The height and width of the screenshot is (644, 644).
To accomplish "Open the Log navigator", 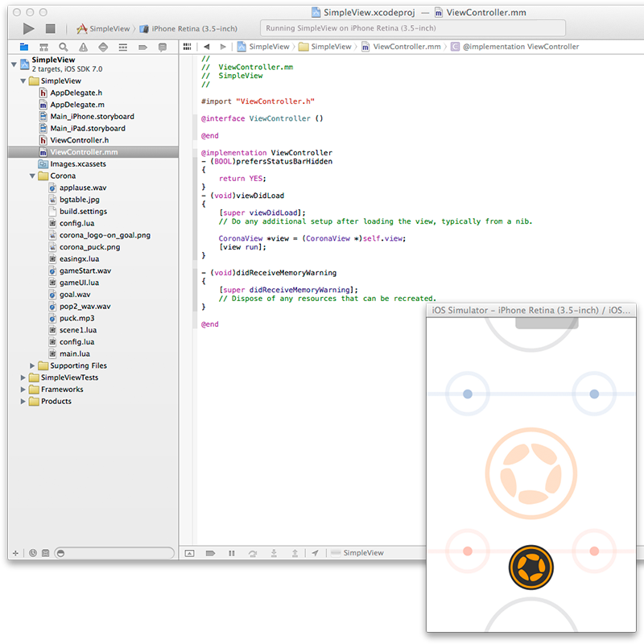I will pos(163,47).
